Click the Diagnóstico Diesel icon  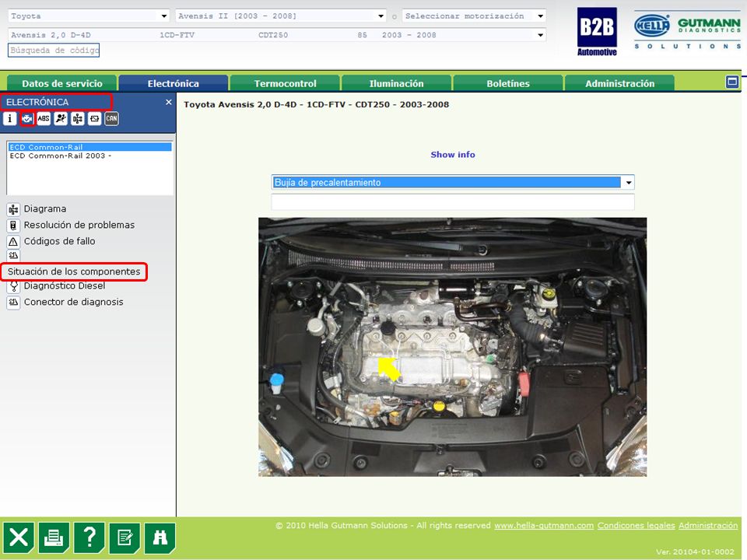(13, 286)
